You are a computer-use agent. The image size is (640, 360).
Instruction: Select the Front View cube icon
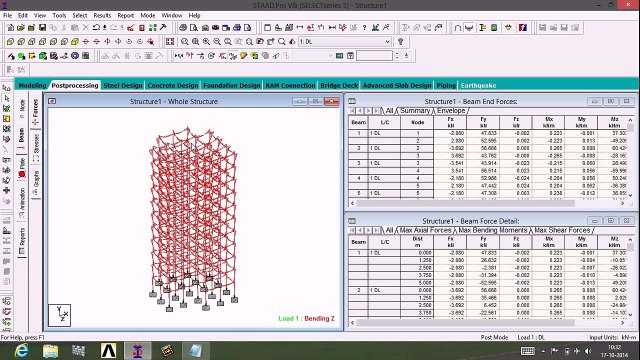[10, 42]
